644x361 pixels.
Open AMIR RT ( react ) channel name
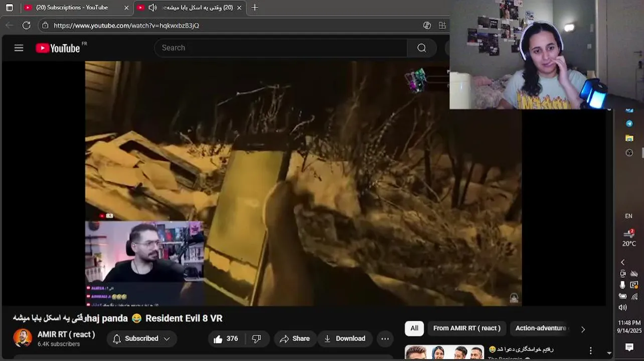tap(66, 334)
